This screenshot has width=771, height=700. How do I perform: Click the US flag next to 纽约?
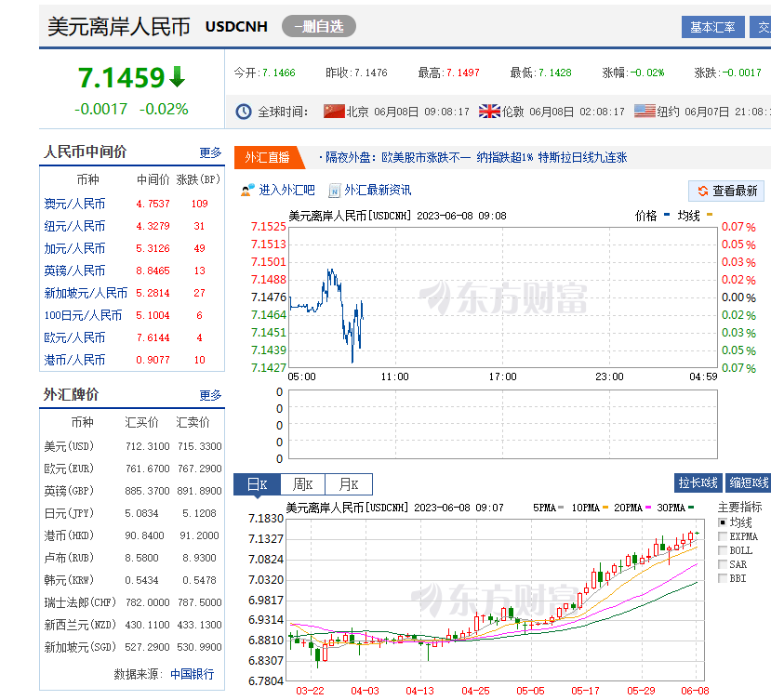click(x=645, y=112)
